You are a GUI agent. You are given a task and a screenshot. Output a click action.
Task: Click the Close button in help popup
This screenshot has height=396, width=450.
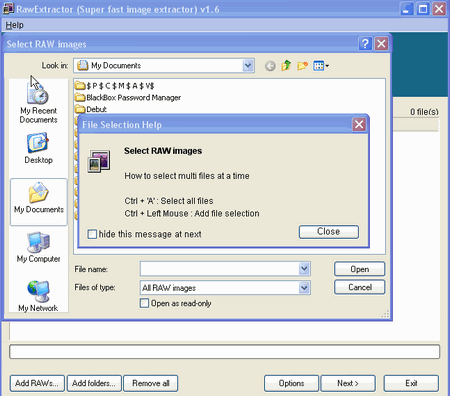pyautogui.click(x=329, y=232)
